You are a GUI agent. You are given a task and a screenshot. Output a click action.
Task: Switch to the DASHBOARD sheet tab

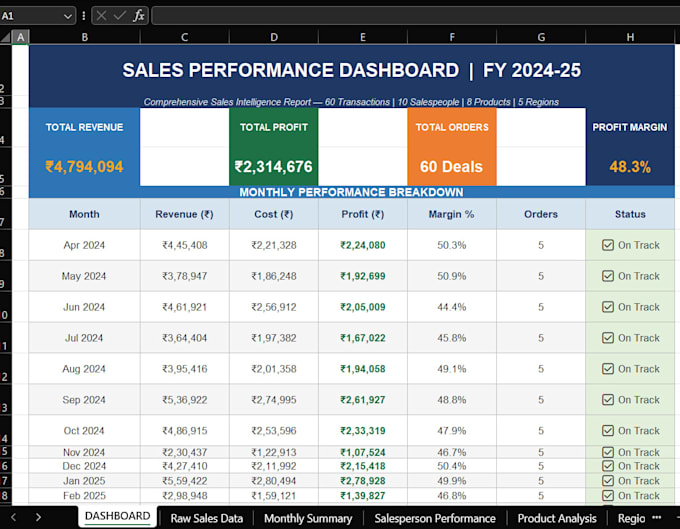[x=118, y=516]
